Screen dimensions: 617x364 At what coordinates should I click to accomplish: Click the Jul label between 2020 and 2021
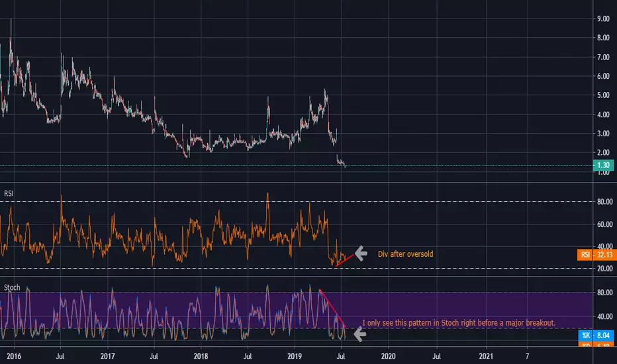click(x=436, y=356)
